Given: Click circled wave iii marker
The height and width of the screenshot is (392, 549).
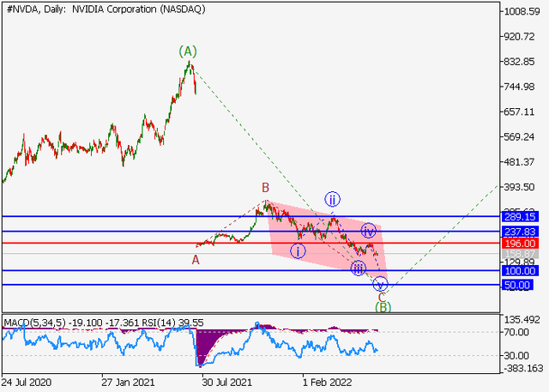Looking at the screenshot, I should click(359, 268).
